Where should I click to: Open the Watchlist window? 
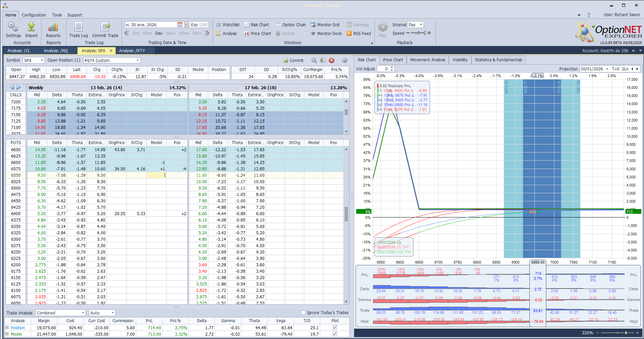coord(228,25)
